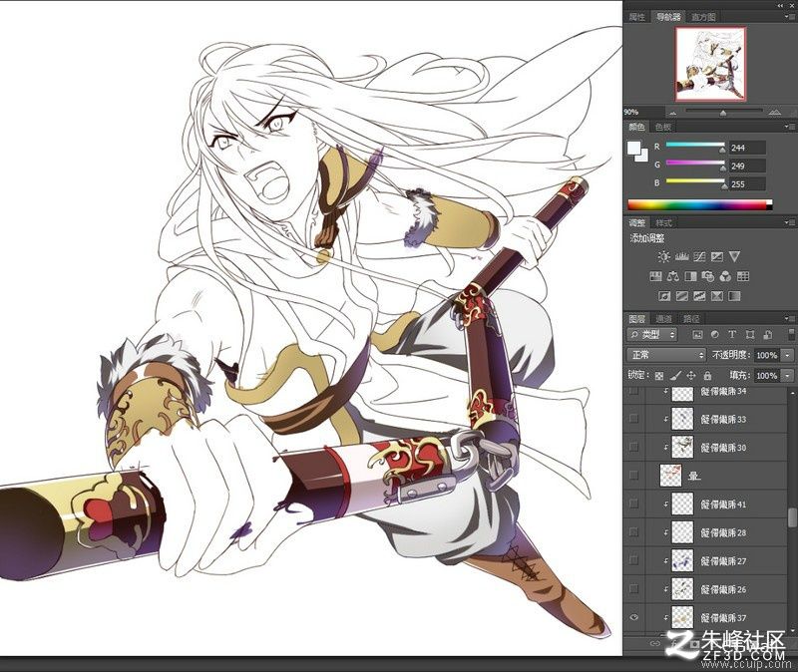
Task: Pick a color from the spectrum bar
Action: pos(700,204)
